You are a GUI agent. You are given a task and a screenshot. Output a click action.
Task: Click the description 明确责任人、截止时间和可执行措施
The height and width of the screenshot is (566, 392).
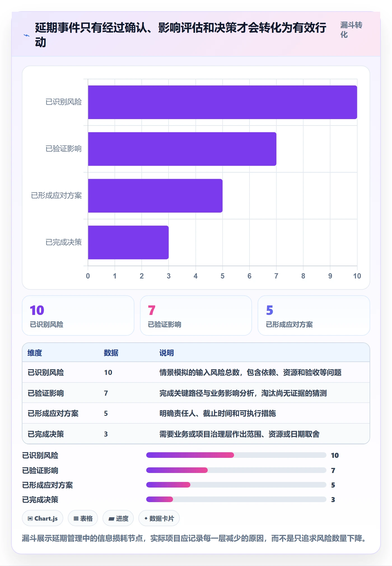[218, 413]
